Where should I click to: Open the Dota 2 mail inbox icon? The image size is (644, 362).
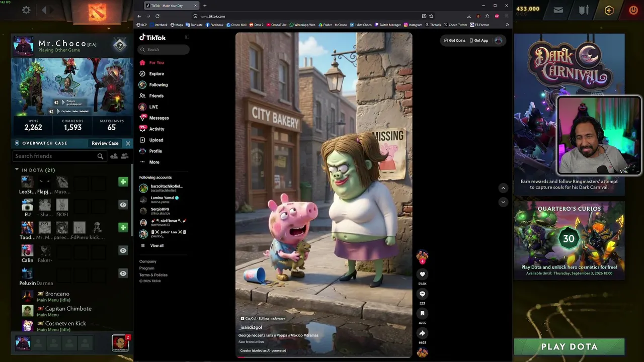click(558, 10)
